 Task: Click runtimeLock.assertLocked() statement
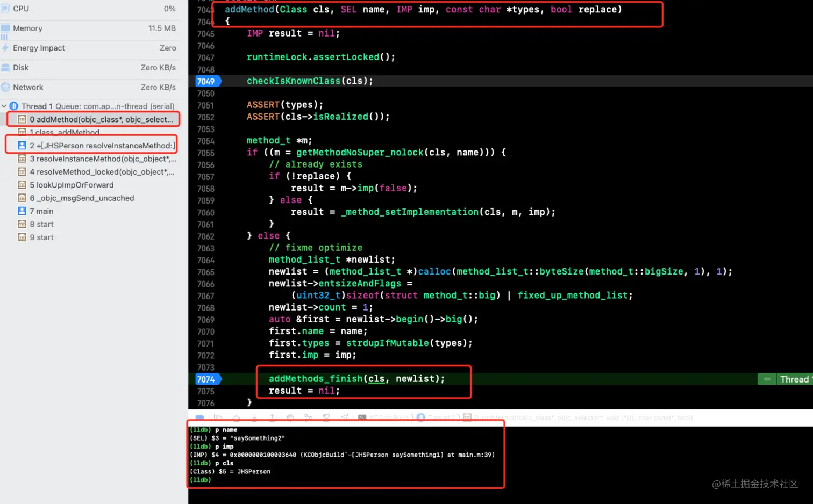(321, 57)
